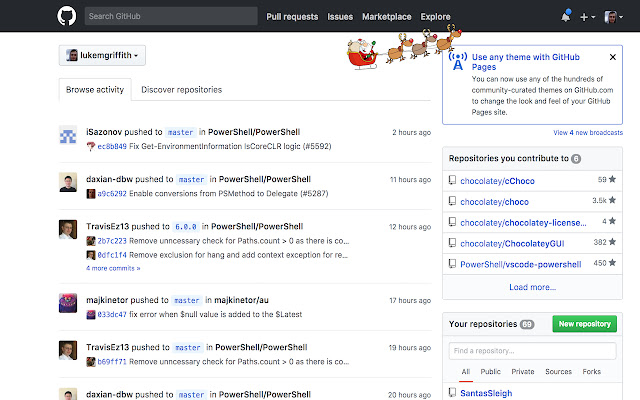Filter repositories by Private

click(522, 371)
